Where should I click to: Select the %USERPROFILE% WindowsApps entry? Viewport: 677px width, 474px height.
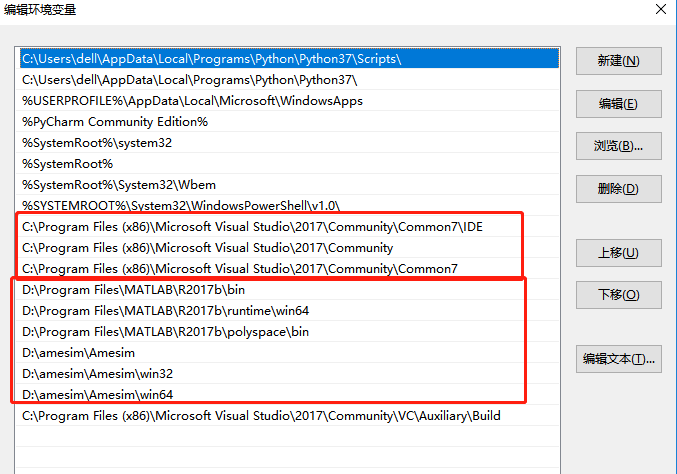[288, 101]
